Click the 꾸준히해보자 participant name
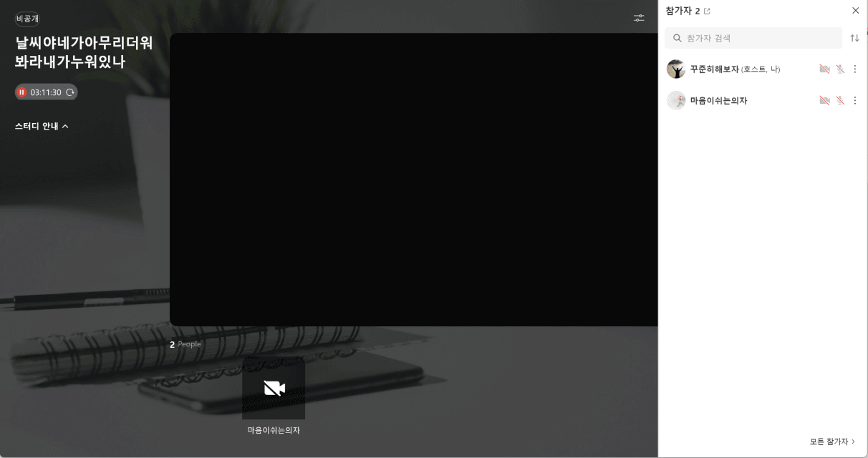Screen dimensions: 868x458 tap(714, 69)
